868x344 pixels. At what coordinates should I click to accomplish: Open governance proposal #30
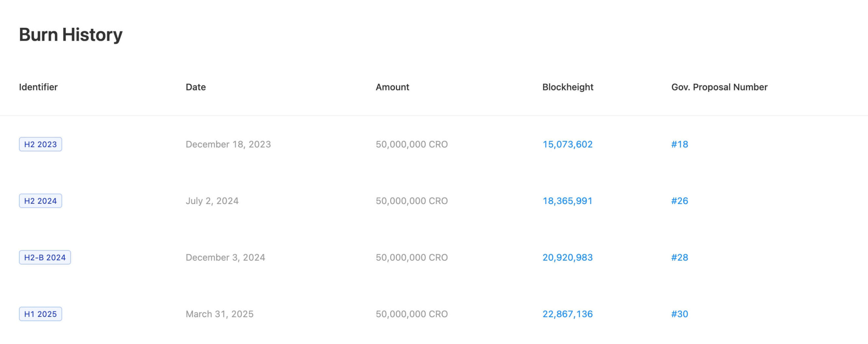pos(679,314)
